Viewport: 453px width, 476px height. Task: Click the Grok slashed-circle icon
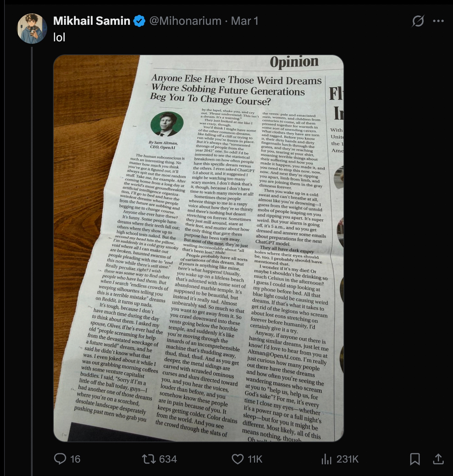click(418, 21)
